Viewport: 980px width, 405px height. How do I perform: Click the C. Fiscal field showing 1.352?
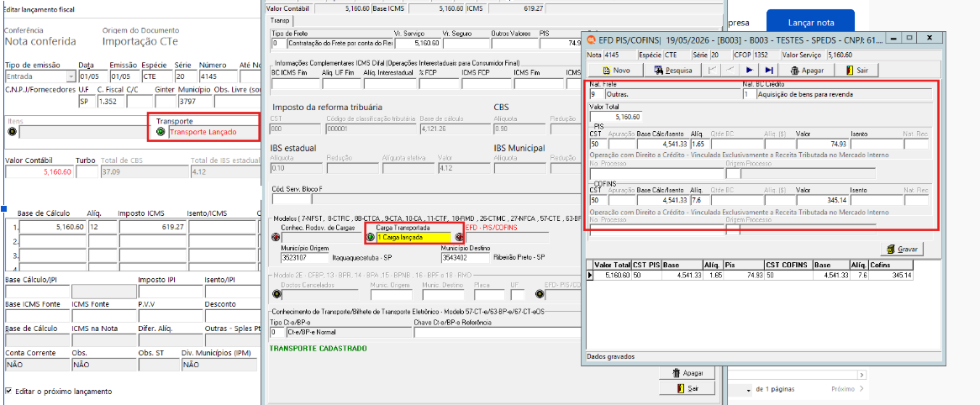click(x=110, y=101)
